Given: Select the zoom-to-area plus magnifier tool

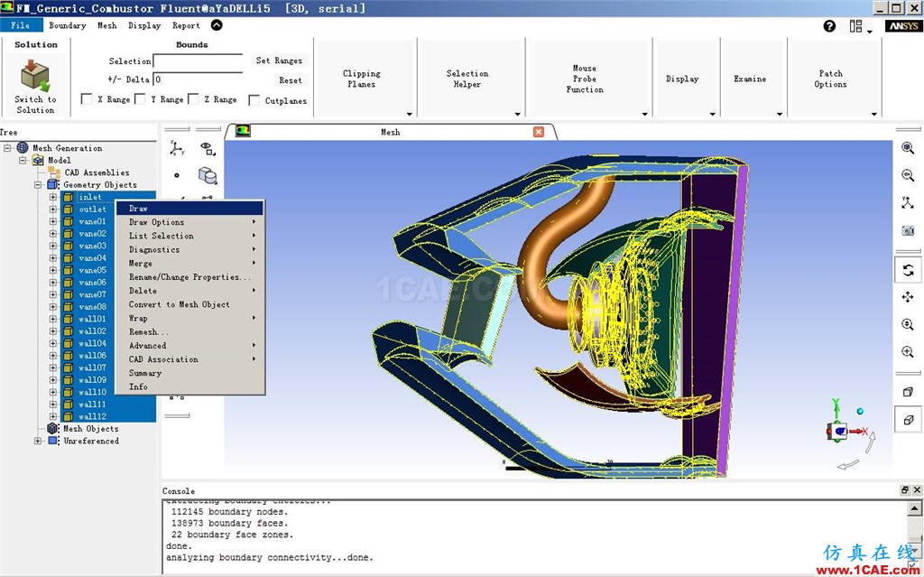Looking at the screenshot, I should tap(908, 352).
